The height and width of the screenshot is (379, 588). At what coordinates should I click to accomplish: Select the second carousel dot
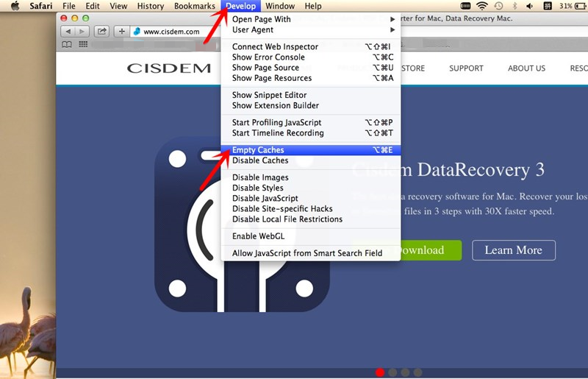coord(392,372)
